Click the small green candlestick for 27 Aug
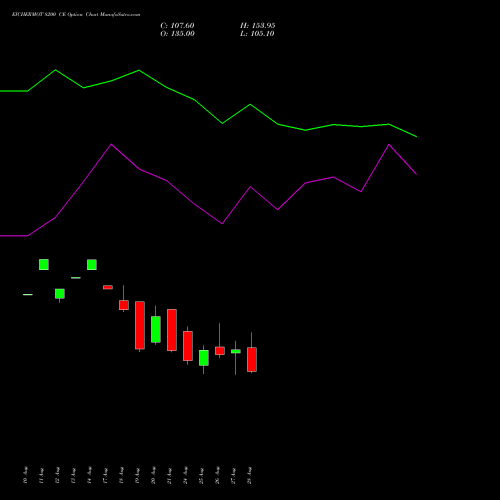The height and width of the screenshot is (500, 500). pos(236,351)
